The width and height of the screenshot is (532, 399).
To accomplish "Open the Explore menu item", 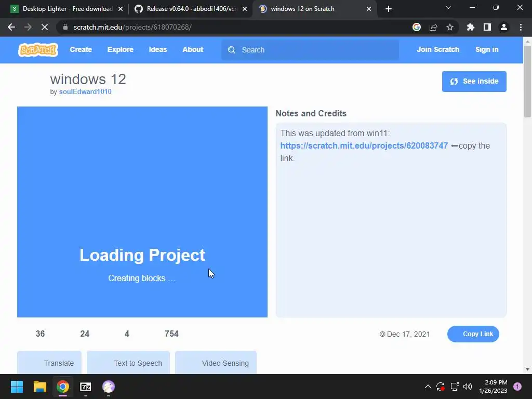I will pyautogui.click(x=121, y=49).
